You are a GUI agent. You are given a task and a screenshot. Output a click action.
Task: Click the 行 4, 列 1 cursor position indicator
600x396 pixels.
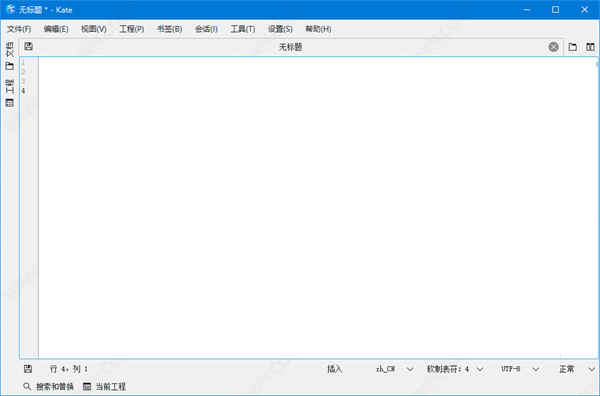pyautogui.click(x=69, y=369)
